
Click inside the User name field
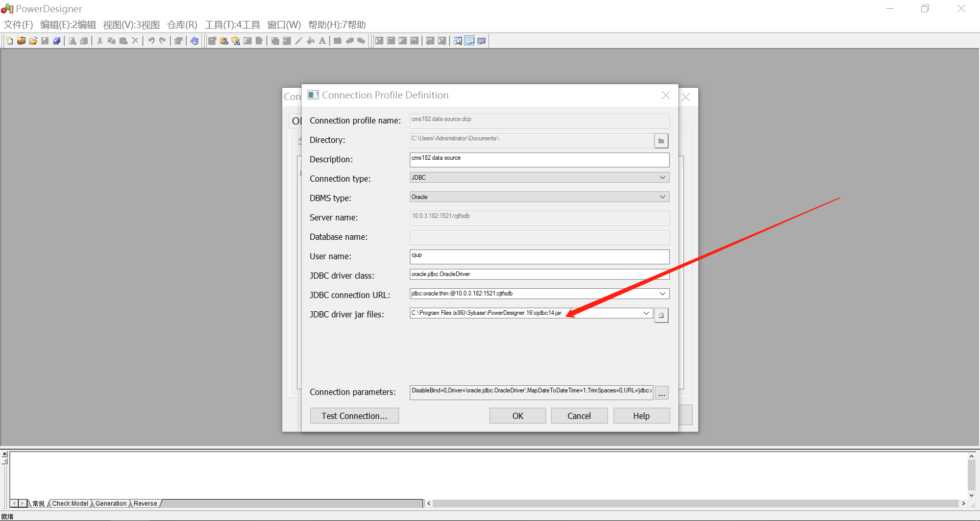pos(539,257)
